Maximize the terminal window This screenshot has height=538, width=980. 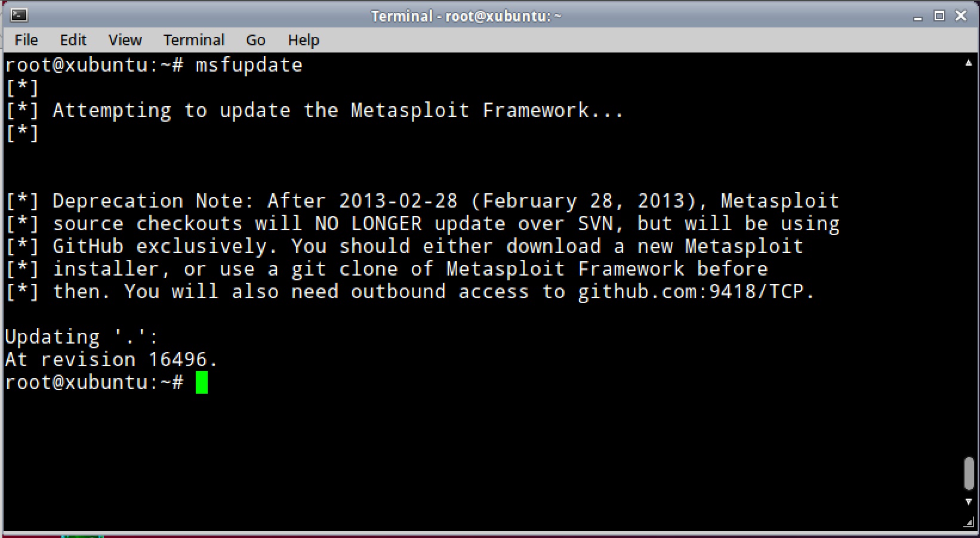(x=939, y=16)
